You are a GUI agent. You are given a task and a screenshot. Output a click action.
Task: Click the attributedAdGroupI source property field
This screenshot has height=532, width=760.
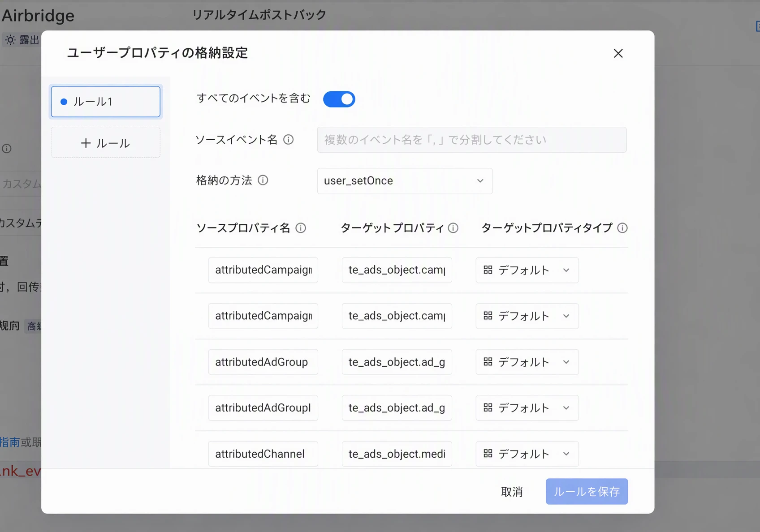pyautogui.click(x=263, y=408)
